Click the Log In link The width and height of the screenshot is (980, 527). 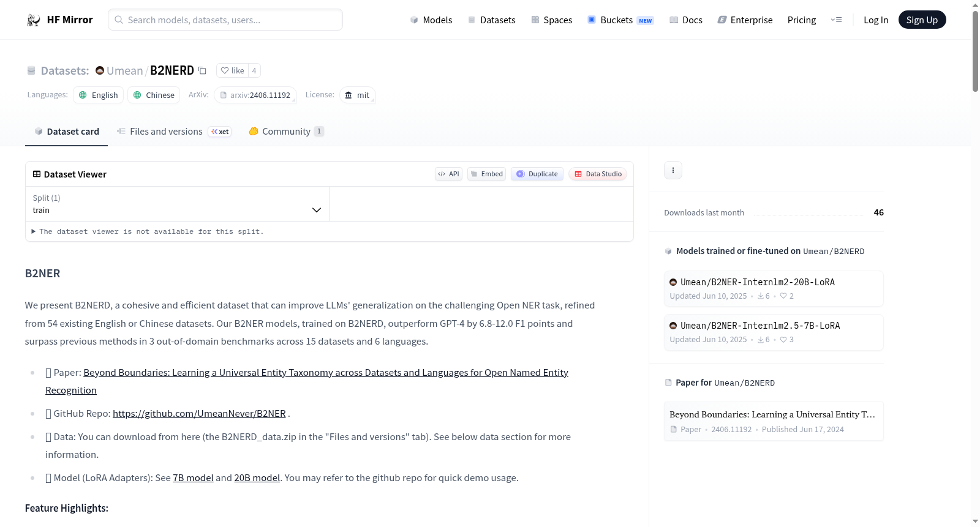coord(876,20)
